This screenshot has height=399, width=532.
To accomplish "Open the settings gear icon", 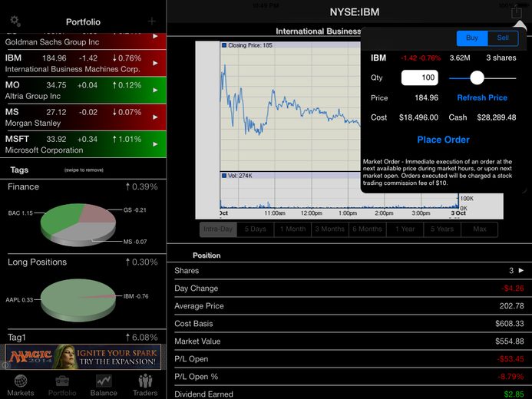I will coord(15,21).
